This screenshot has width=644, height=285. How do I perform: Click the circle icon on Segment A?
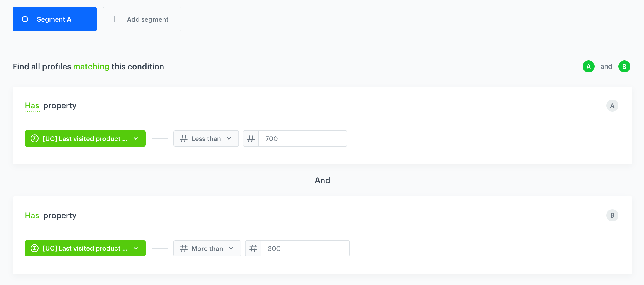(25, 19)
